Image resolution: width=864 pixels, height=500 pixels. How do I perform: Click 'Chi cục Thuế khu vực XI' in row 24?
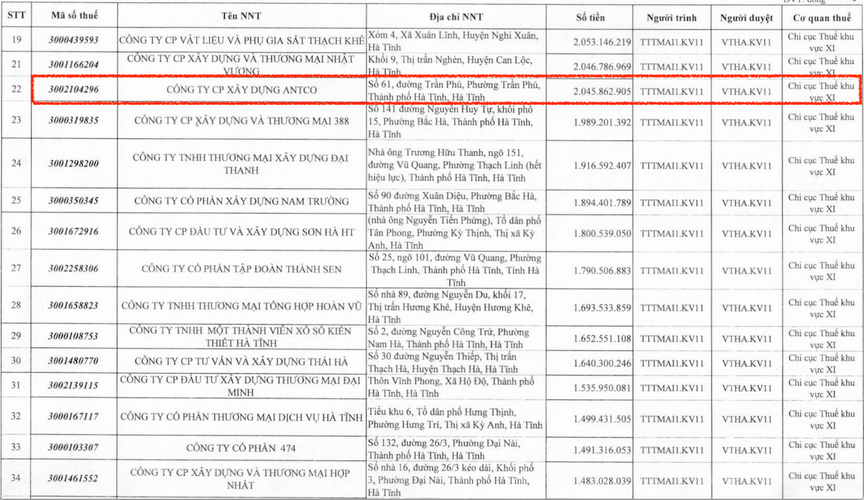tap(821, 166)
